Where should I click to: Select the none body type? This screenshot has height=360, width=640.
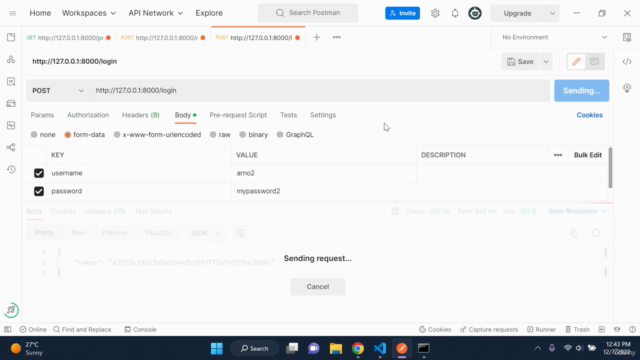click(34, 135)
